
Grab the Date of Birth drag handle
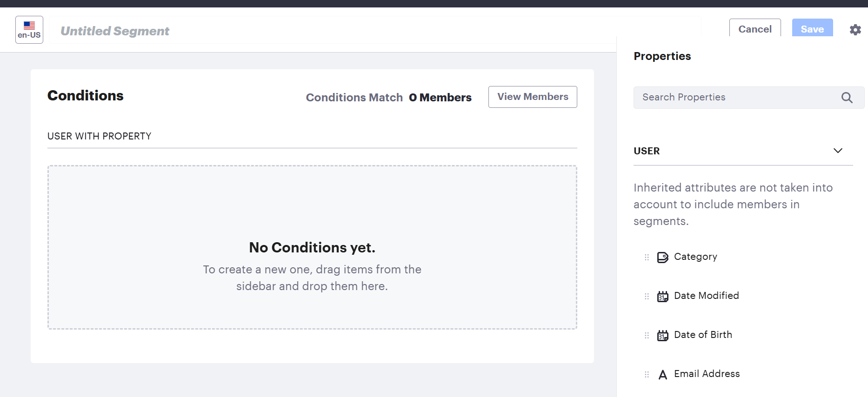[647, 335]
